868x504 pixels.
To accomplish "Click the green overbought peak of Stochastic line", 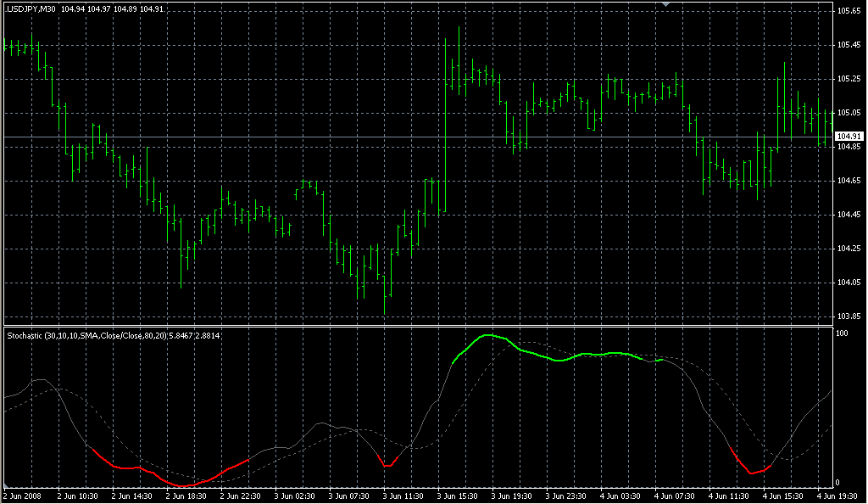I will 489,336.
